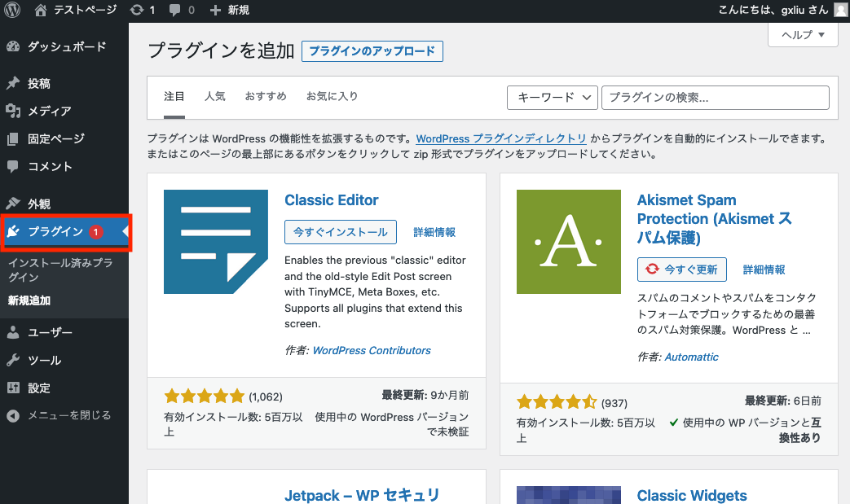Viewport: 850px width, 504px height.
Task: Click the refresh icon in 今すぐ更新 button
Action: pyautogui.click(x=652, y=269)
